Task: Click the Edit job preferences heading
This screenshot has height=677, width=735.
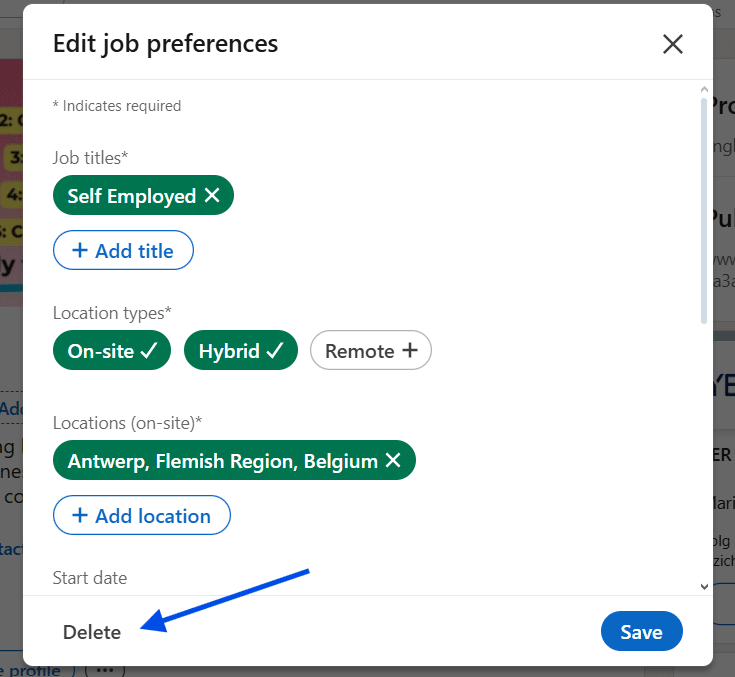Action: 165,44
